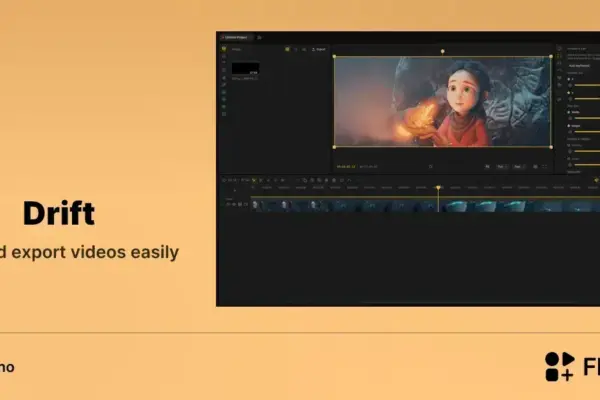
Task: Select top-left corner handle of preview frame
Action: click(x=334, y=57)
